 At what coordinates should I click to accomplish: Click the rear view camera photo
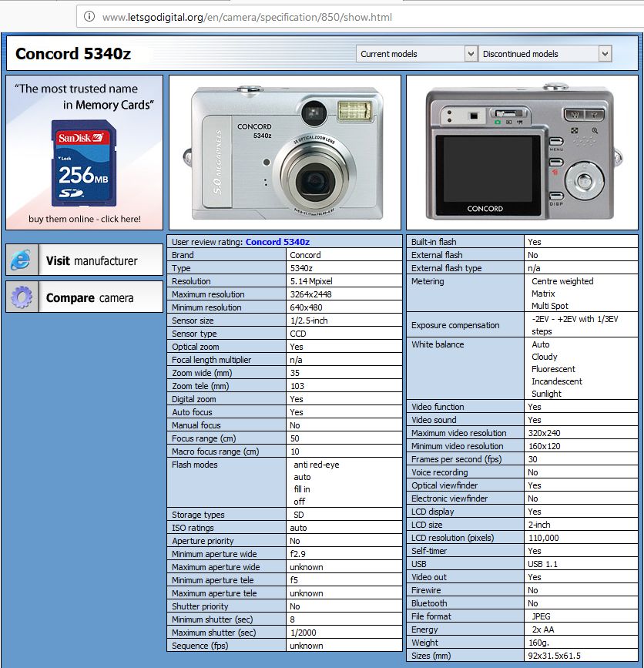[x=522, y=153]
